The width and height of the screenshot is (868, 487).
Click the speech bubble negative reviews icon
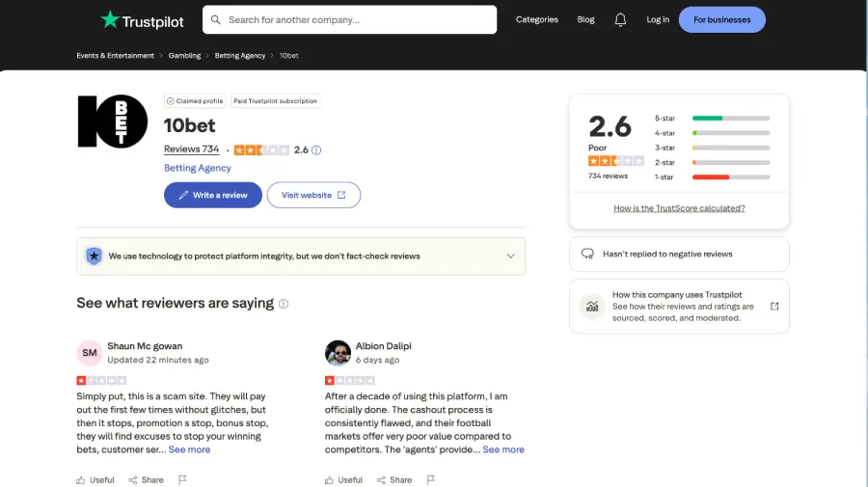point(587,254)
